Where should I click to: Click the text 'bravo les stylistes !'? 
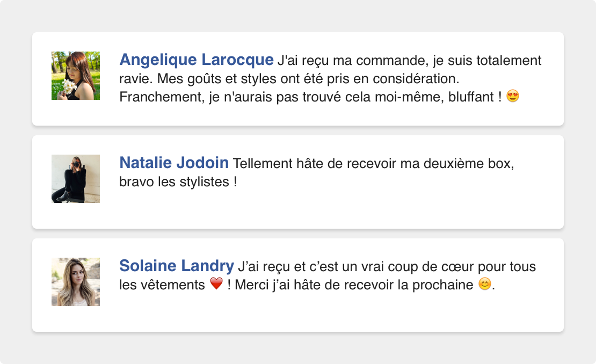coord(178,181)
